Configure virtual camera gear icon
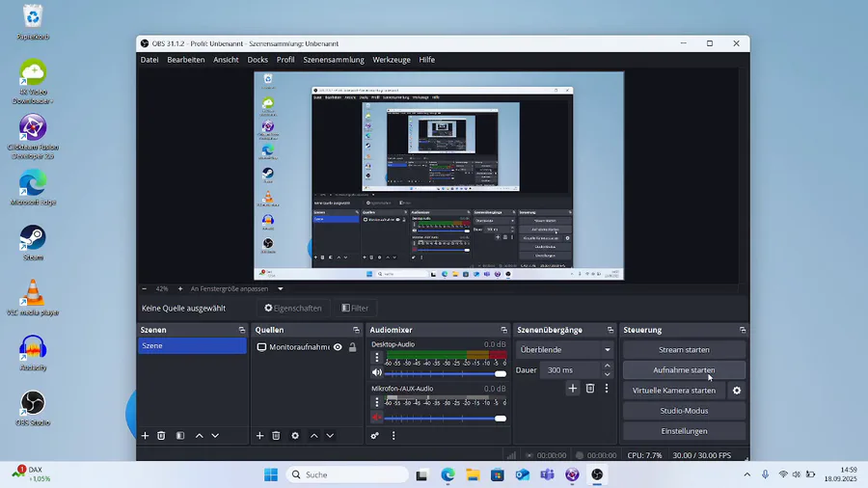This screenshot has width=868, height=488. coord(737,391)
